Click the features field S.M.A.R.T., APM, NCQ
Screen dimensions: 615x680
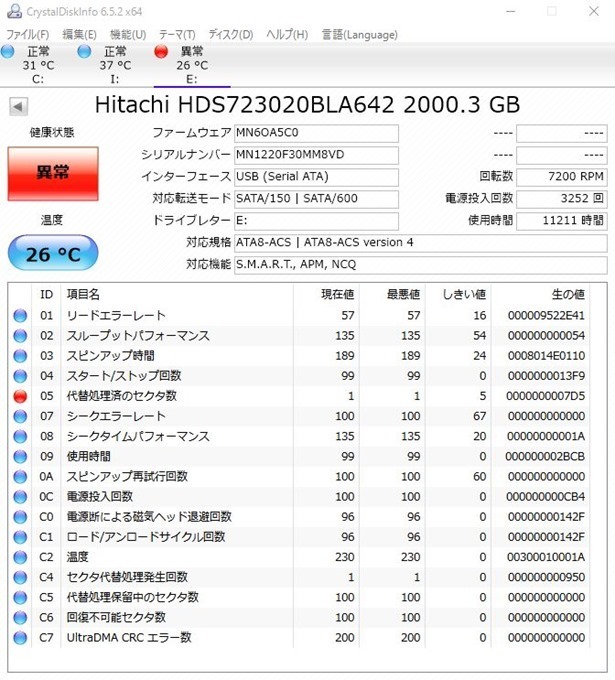(420, 265)
